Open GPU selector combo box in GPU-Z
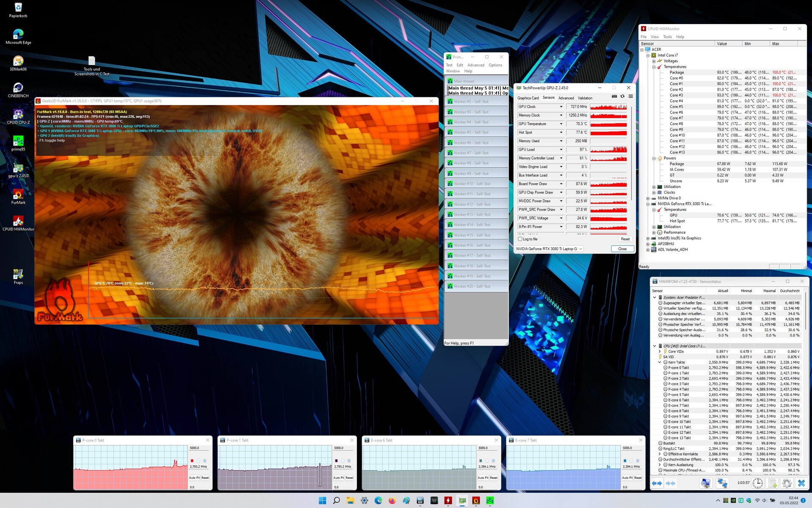The width and height of the screenshot is (812, 508). [x=549, y=249]
